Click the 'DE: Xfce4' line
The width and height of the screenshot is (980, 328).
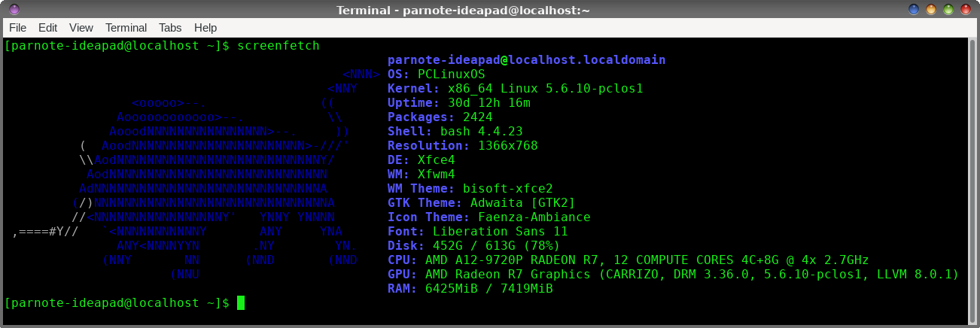[422, 160]
